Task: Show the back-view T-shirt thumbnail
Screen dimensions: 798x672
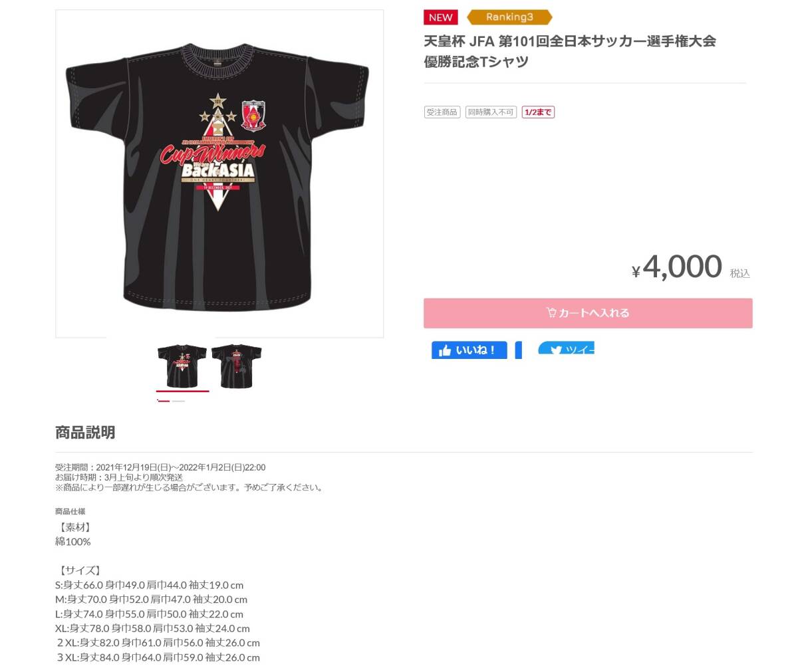Action: coord(236,366)
